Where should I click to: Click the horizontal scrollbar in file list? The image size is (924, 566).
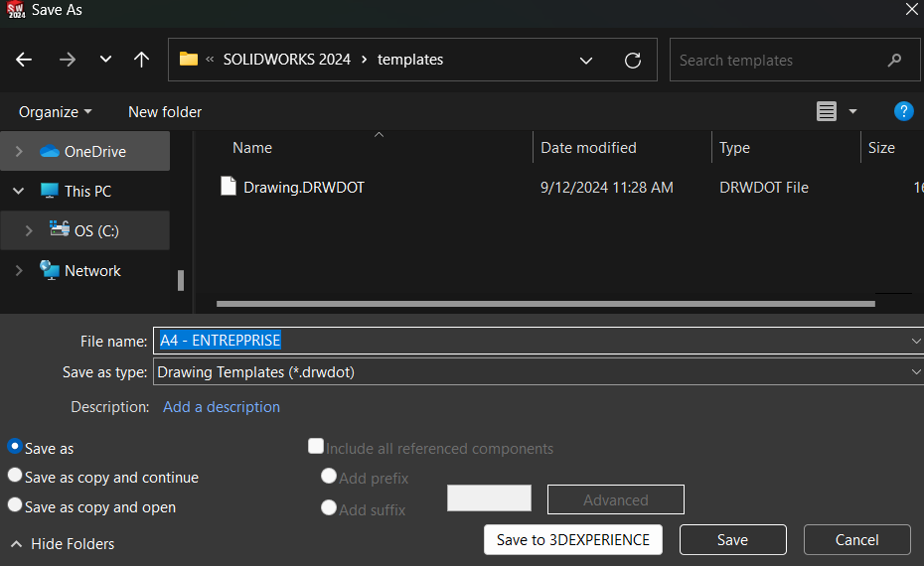click(544, 304)
